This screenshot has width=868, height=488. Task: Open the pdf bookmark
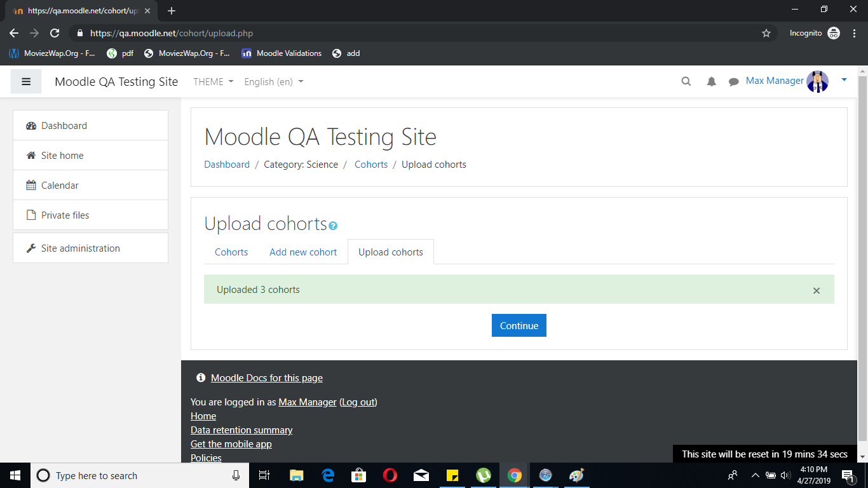click(120, 53)
